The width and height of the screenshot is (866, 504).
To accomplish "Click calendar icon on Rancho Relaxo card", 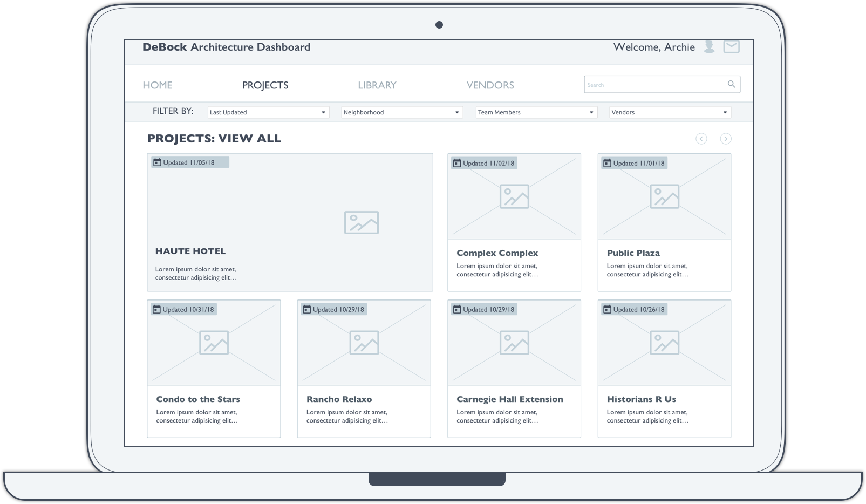I will tap(307, 309).
